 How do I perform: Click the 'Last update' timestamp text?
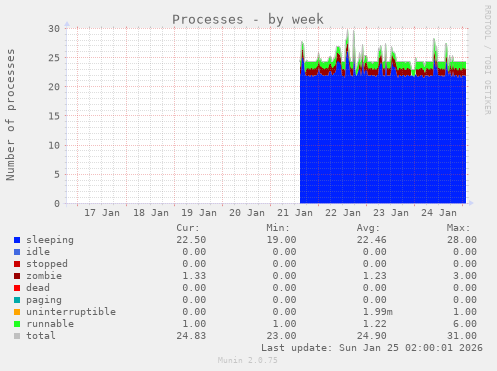pyautogui.click(x=372, y=348)
